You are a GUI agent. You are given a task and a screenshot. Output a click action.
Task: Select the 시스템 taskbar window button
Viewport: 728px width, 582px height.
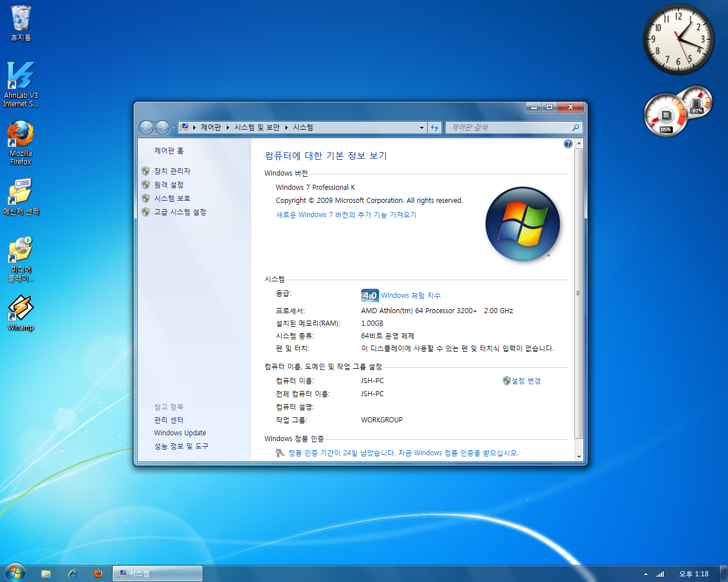pos(158,573)
